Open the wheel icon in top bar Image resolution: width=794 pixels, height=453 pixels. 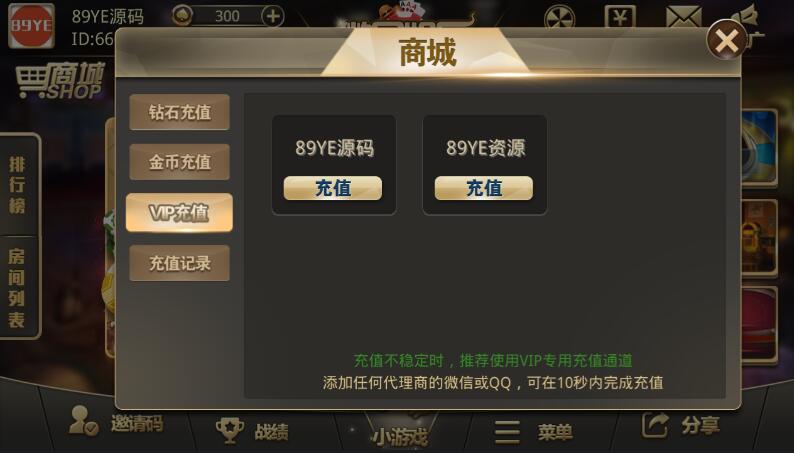pos(560,18)
